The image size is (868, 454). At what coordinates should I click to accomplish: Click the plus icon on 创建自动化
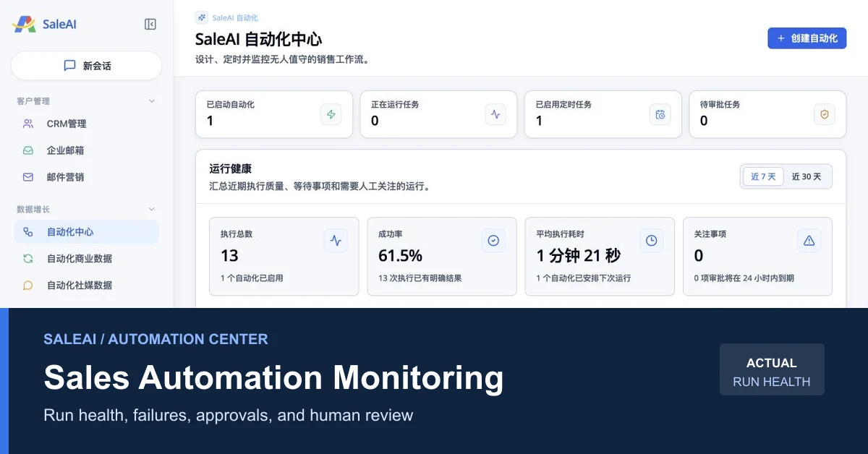coord(780,38)
